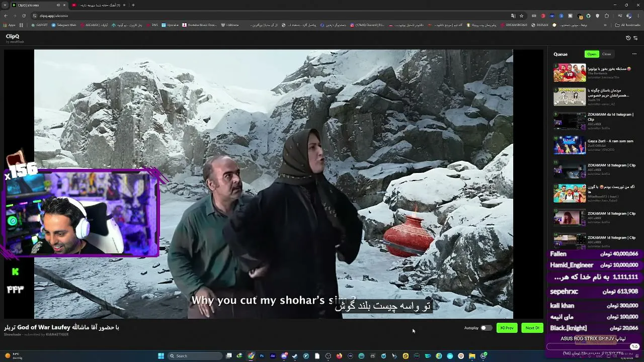Screen dimensions: 644x362
Task: Select the God of War Laufey clip title
Action: (62, 327)
